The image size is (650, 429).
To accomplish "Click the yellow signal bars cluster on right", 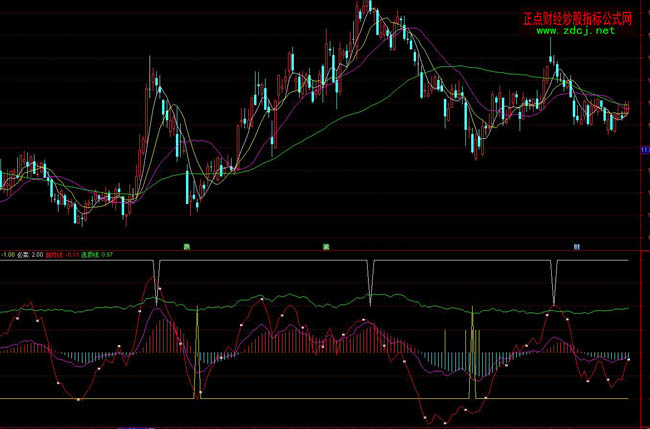I will [472, 335].
